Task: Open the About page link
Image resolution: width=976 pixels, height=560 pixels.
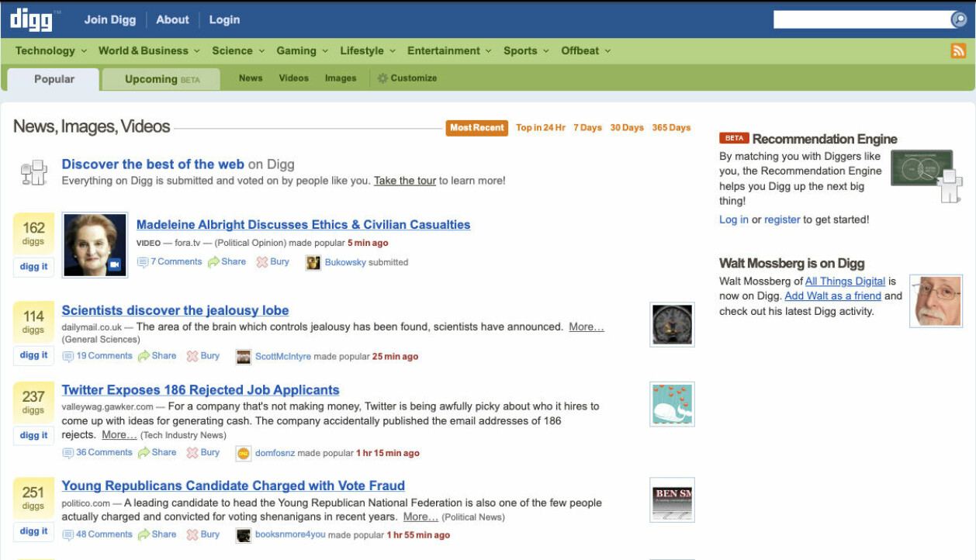Action: (172, 20)
